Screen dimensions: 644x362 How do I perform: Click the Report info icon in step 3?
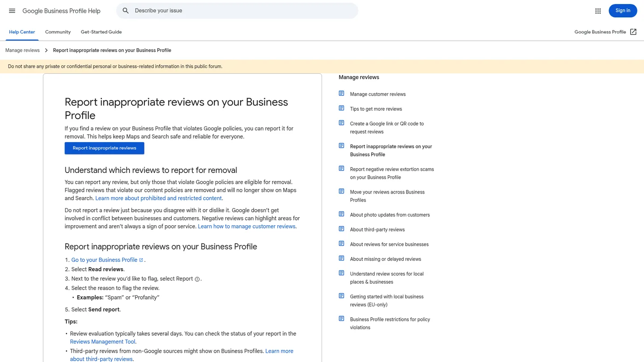[x=197, y=279]
